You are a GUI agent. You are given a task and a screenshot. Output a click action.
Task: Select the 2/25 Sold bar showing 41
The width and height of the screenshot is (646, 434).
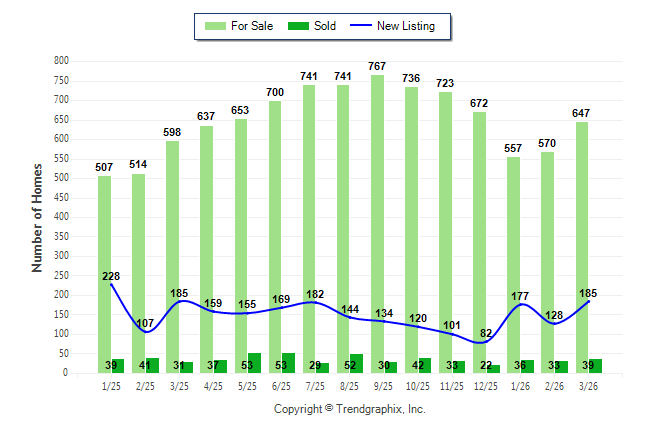[152, 365]
